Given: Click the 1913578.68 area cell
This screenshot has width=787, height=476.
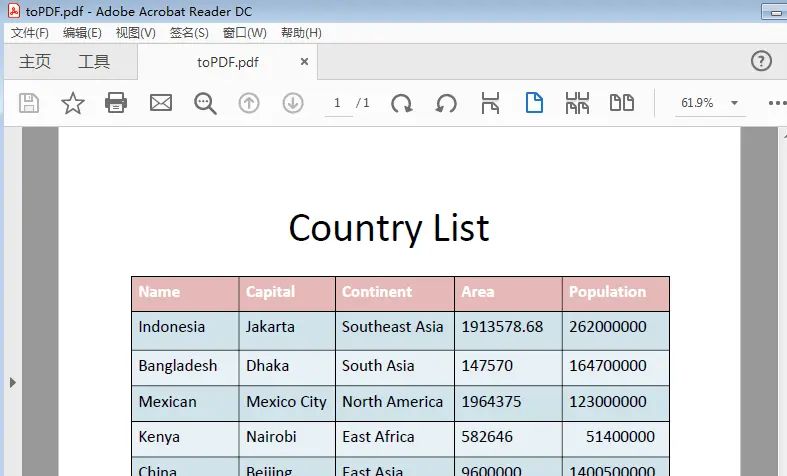Looking at the screenshot, I should pos(508,330).
